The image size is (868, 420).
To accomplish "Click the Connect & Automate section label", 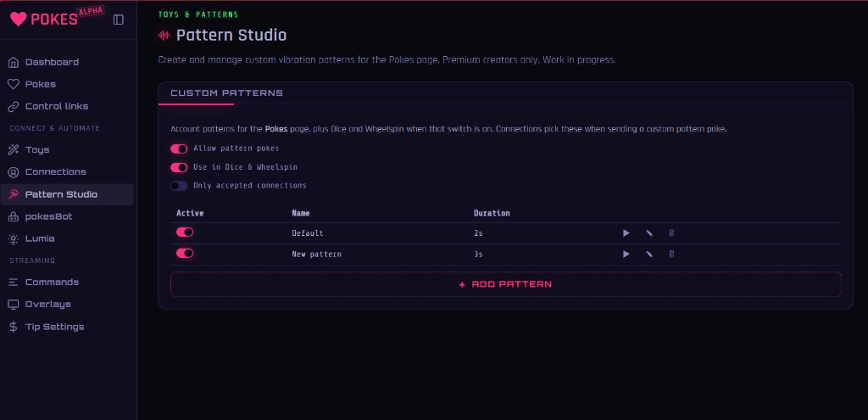I will coord(55,128).
